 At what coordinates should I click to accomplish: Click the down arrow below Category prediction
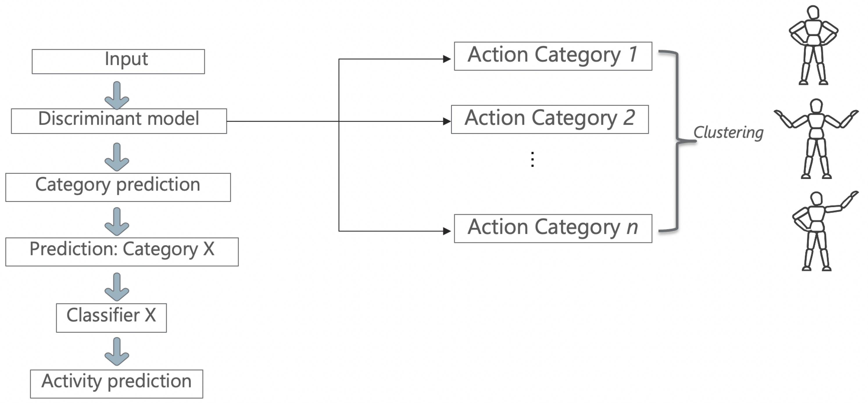click(x=117, y=221)
